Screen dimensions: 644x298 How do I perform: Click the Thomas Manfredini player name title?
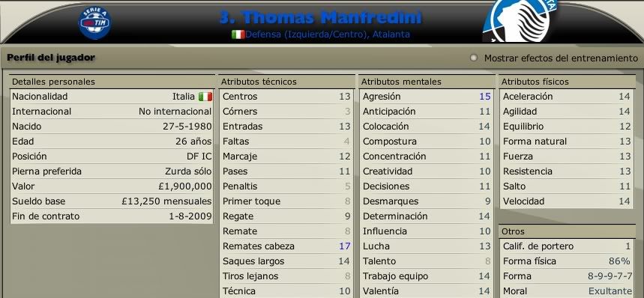[320, 17]
